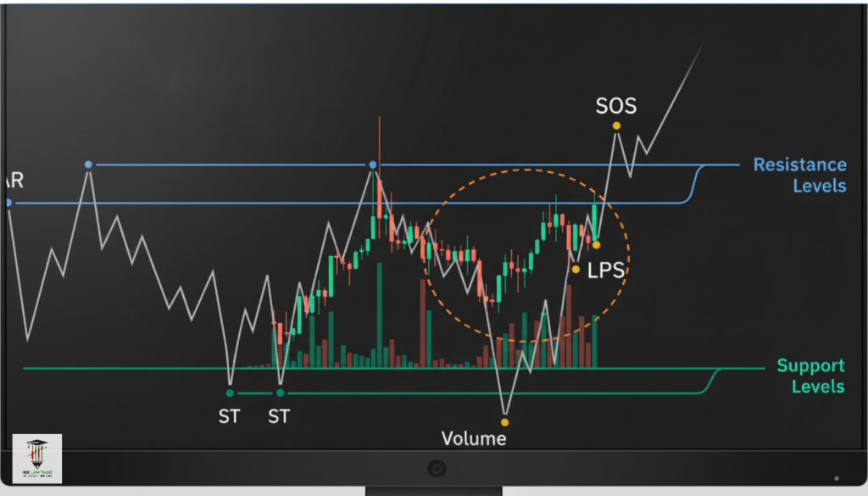This screenshot has height=496, width=868.
Task: Click the Volume text label
Action: click(474, 438)
